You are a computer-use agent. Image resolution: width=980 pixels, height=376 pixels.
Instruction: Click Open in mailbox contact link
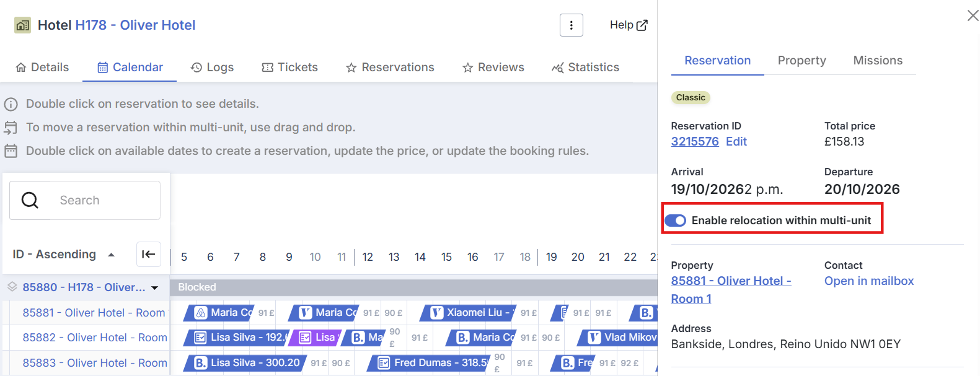[868, 281]
